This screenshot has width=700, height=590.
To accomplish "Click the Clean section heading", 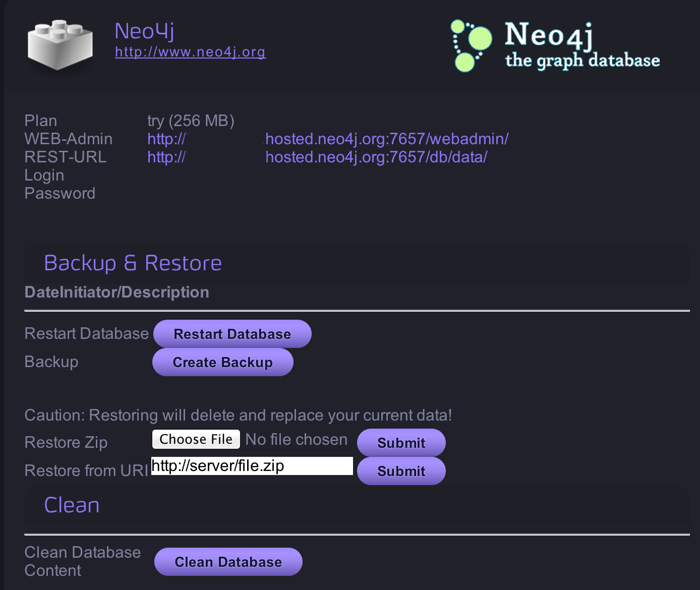I will (72, 505).
